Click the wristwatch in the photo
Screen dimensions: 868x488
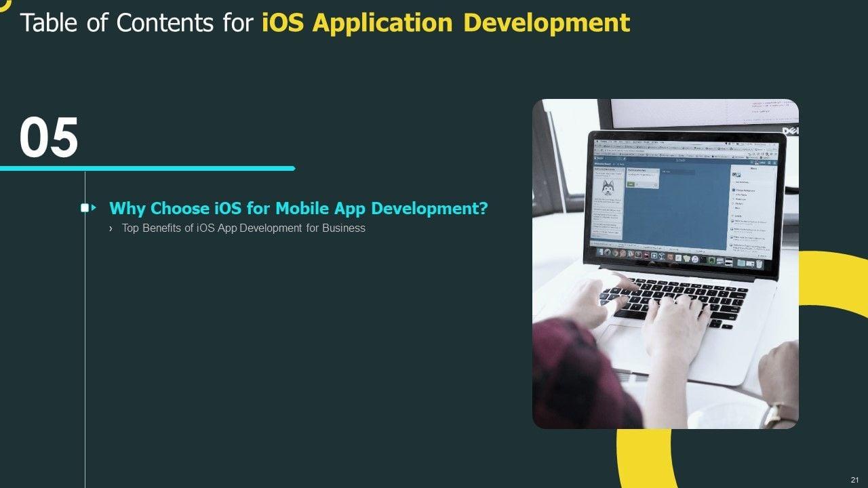(781, 413)
